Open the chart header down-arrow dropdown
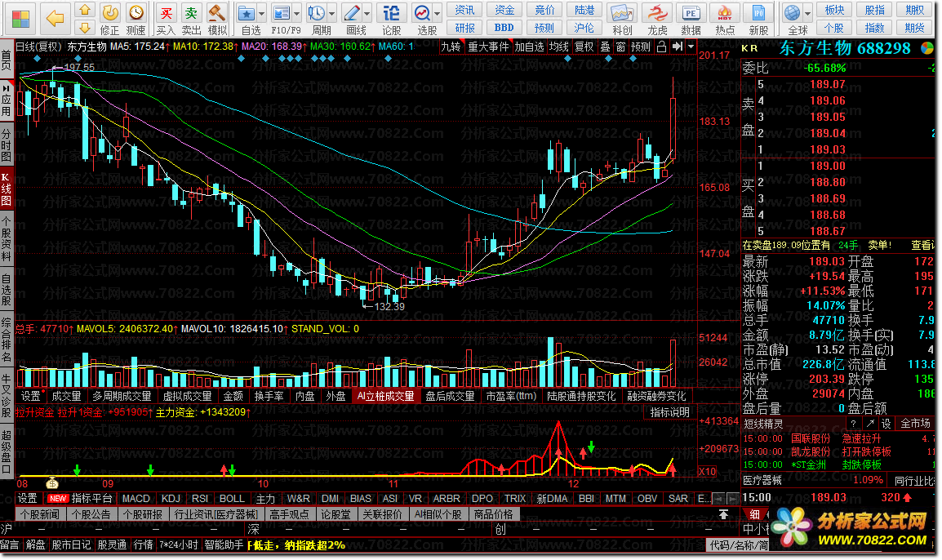Image resolution: width=942 pixels, height=560 pixels. [691, 47]
